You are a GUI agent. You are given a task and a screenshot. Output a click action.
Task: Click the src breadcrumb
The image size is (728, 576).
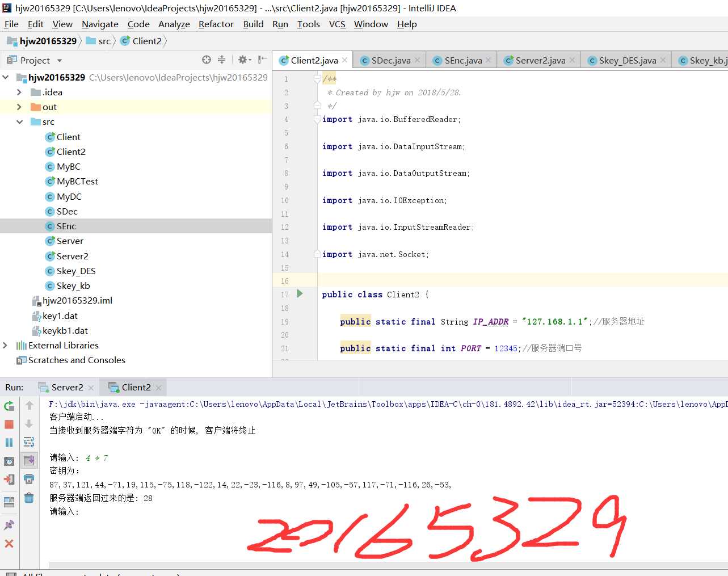pyautogui.click(x=98, y=41)
